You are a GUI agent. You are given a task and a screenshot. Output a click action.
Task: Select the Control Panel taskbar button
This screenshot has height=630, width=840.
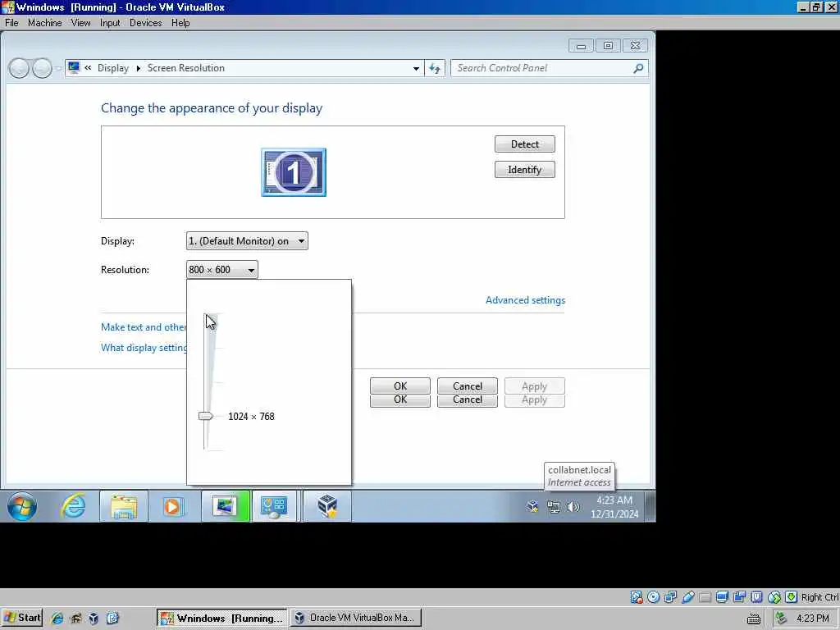(x=274, y=506)
